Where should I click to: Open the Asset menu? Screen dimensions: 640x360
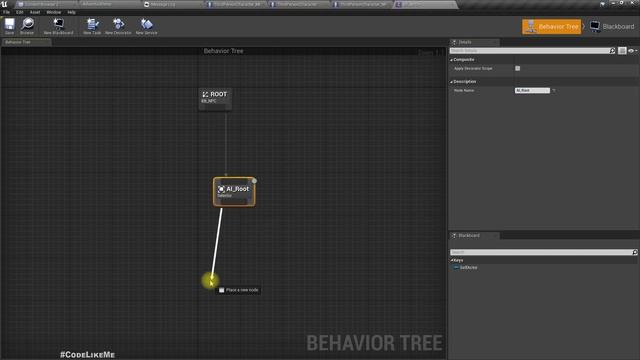[x=35, y=12]
